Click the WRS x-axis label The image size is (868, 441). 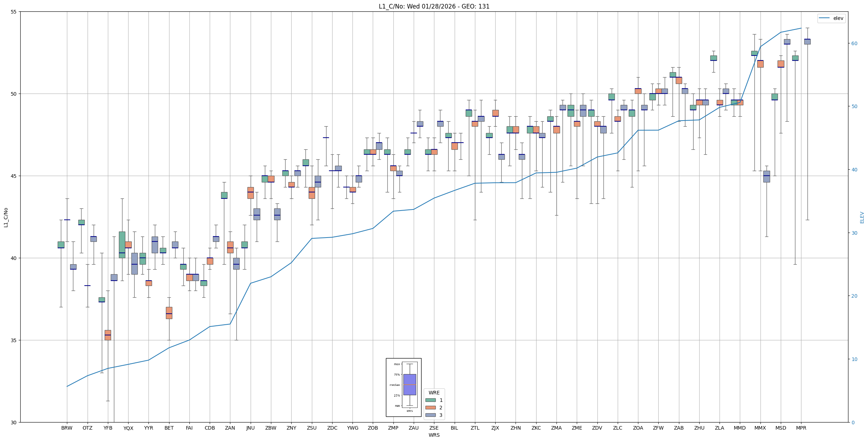click(434, 435)
